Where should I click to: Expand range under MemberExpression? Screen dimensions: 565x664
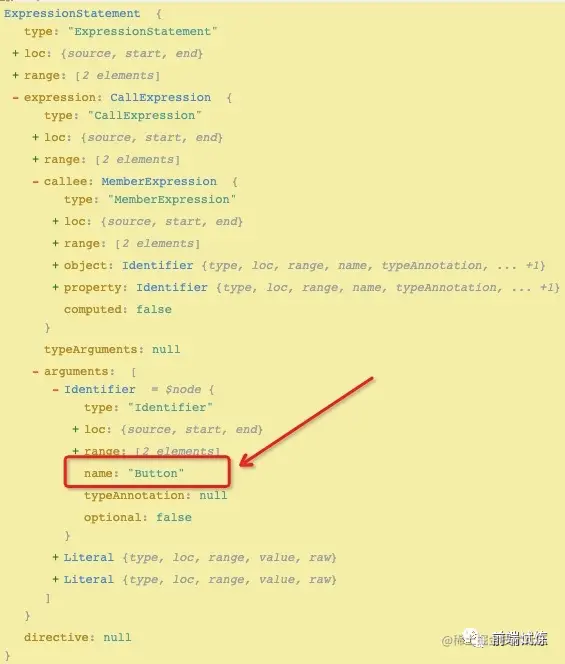55,243
